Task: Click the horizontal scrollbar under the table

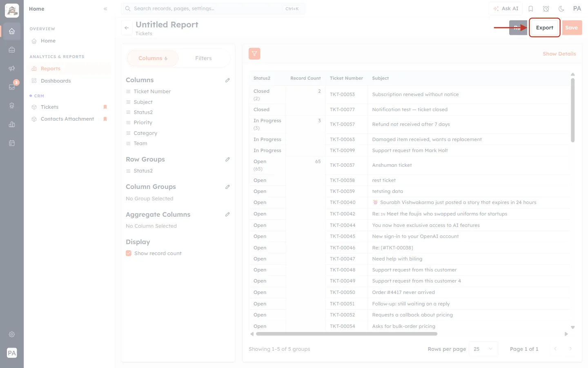Action: pos(346,334)
